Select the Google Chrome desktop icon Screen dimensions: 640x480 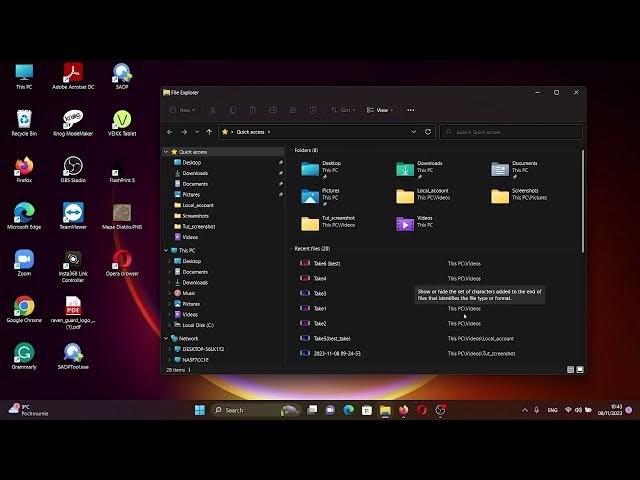tap(24, 309)
